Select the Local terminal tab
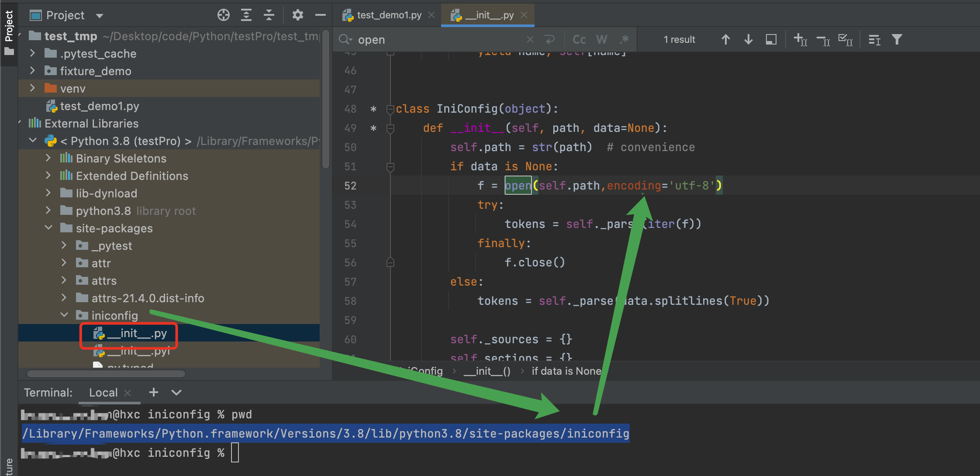 coord(103,393)
